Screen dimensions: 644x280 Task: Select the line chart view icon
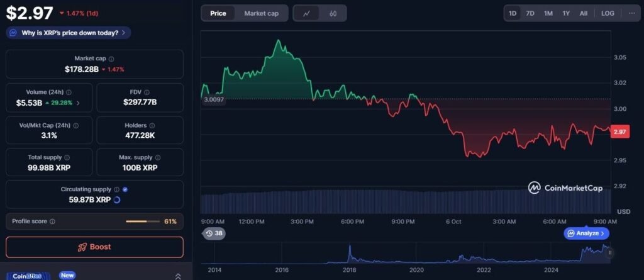306,13
